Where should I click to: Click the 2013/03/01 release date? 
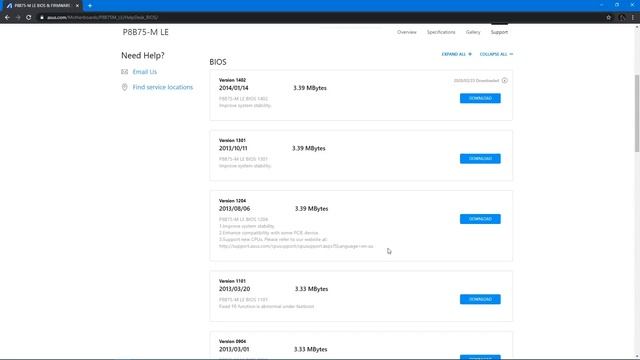tap(234, 349)
